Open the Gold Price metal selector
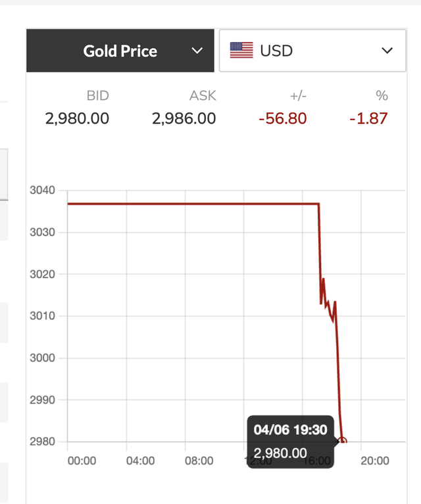This screenshot has height=504, width=421. pos(120,51)
